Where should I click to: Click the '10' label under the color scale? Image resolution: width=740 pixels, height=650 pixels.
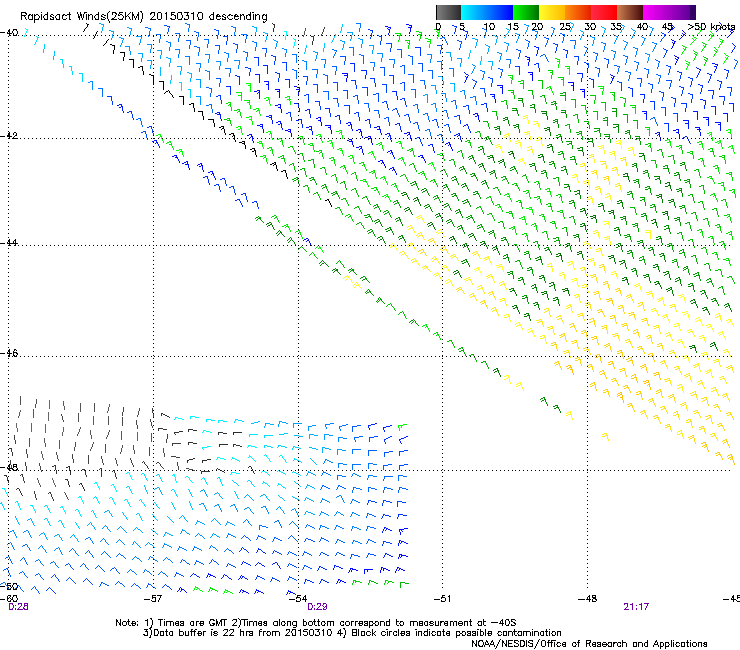tap(489, 27)
